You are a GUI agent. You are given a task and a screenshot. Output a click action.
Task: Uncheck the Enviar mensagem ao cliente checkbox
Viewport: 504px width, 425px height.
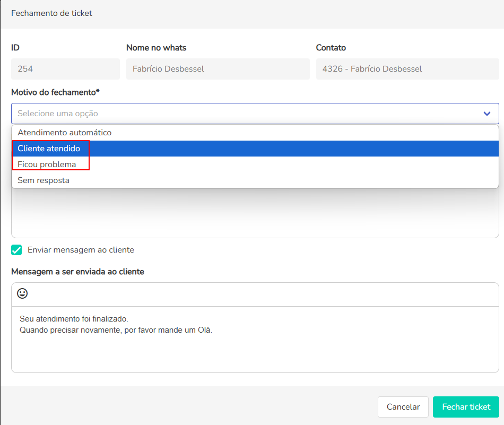pos(16,250)
